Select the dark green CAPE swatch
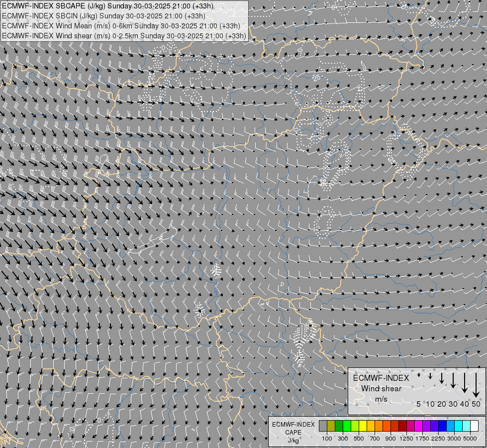The height and width of the screenshot is (448, 487). [x=339, y=426]
